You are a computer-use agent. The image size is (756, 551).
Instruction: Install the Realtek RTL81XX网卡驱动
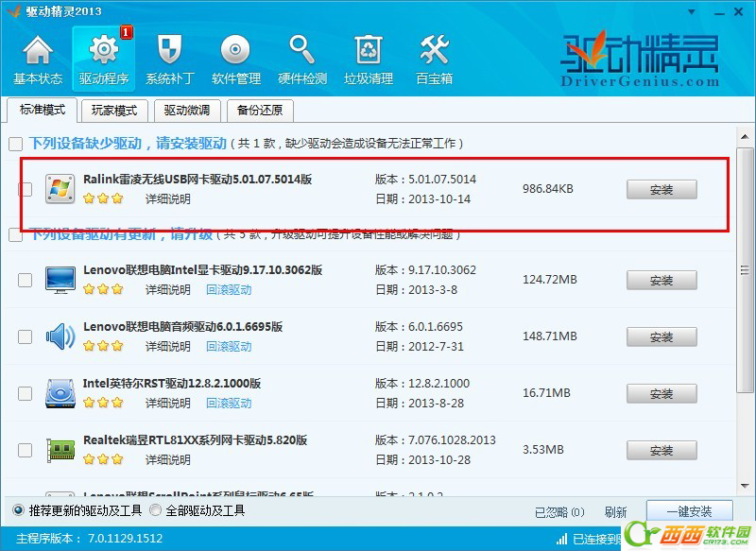(x=661, y=450)
